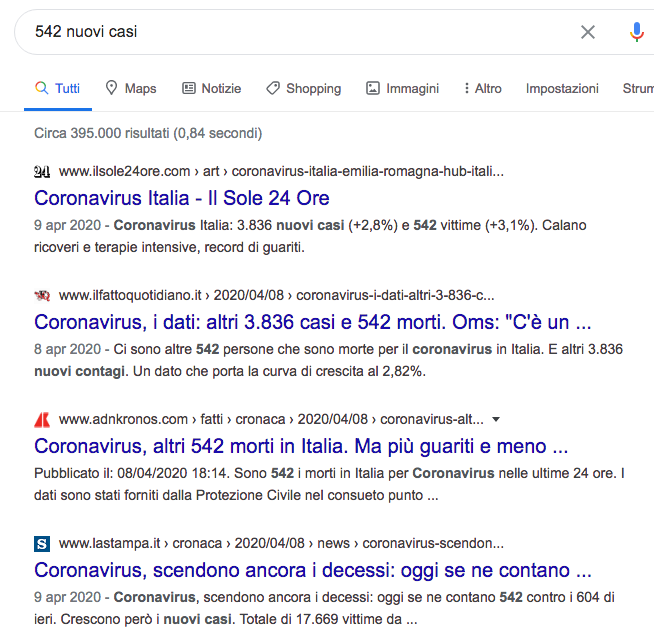Viewport: 654px width, 634px height.
Task: Select the Tutti results tab
Action: point(58,88)
